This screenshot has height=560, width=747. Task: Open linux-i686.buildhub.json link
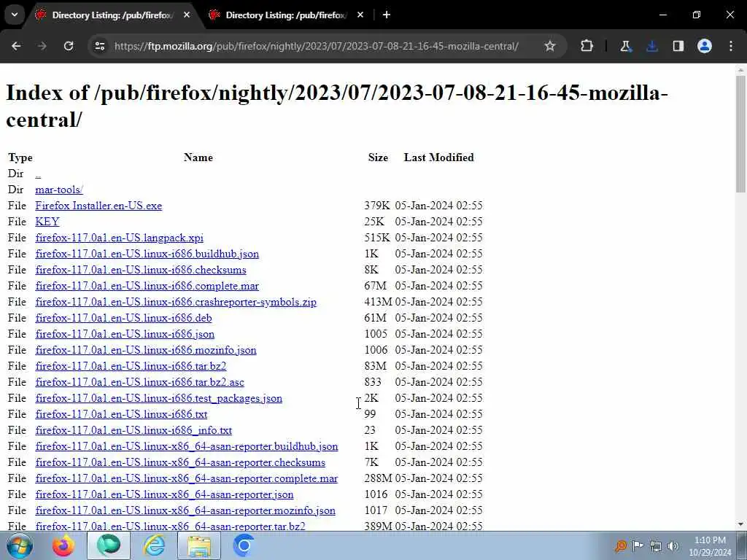pyautogui.click(x=147, y=254)
